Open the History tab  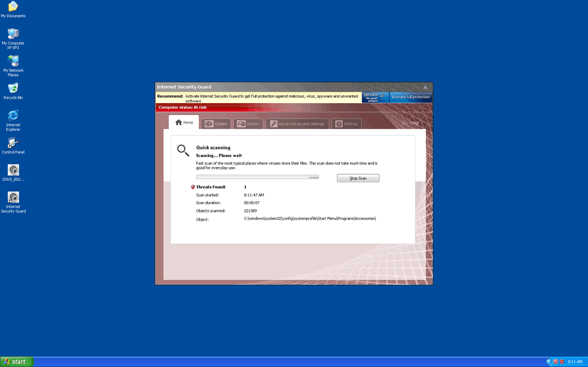pyautogui.click(x=248, y=124)
